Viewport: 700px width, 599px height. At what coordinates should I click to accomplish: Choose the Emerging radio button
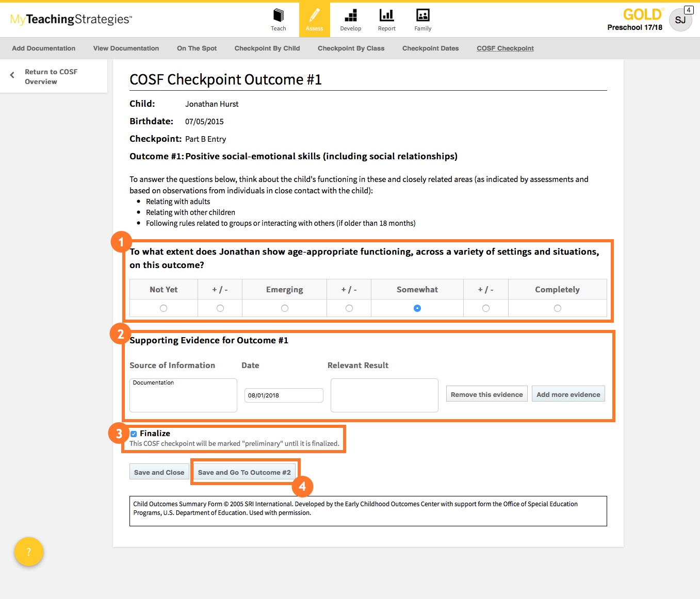pos(285,308)
